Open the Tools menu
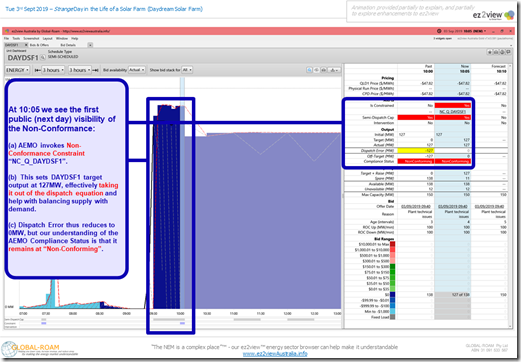521x362 pixels. tap(16, 38)
